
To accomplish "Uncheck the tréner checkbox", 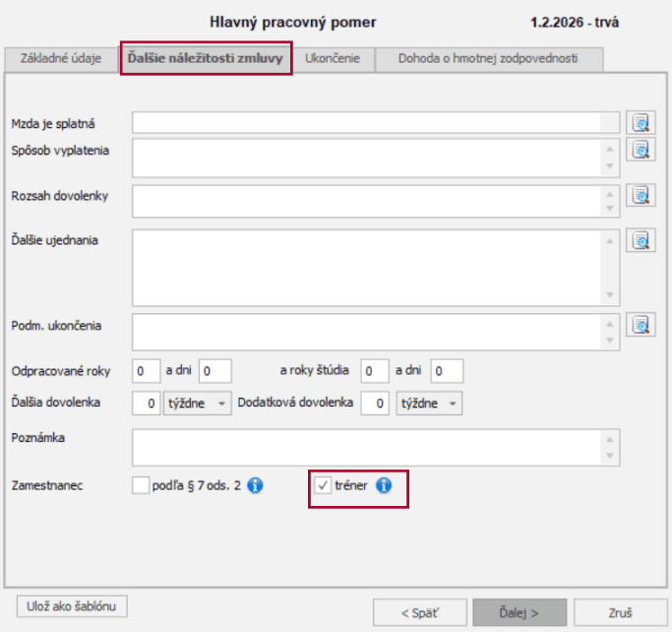I will [322, 485].
